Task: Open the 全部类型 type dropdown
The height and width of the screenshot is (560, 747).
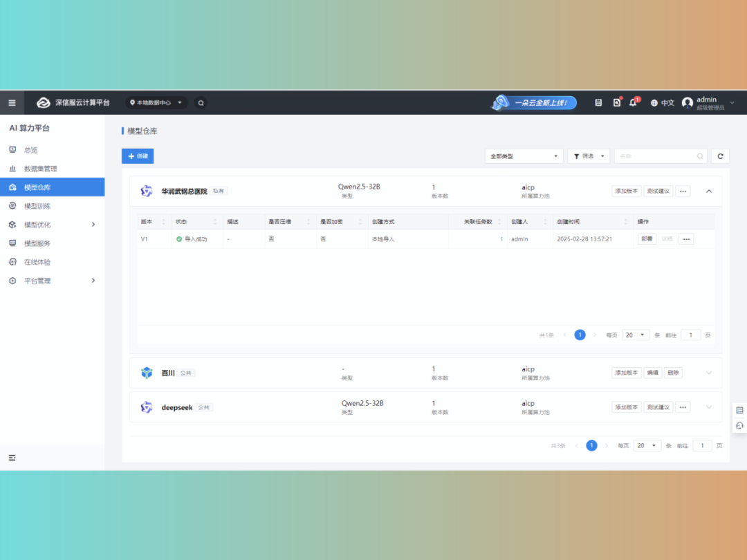Action: pyautogui.click(x=524, y=156)
